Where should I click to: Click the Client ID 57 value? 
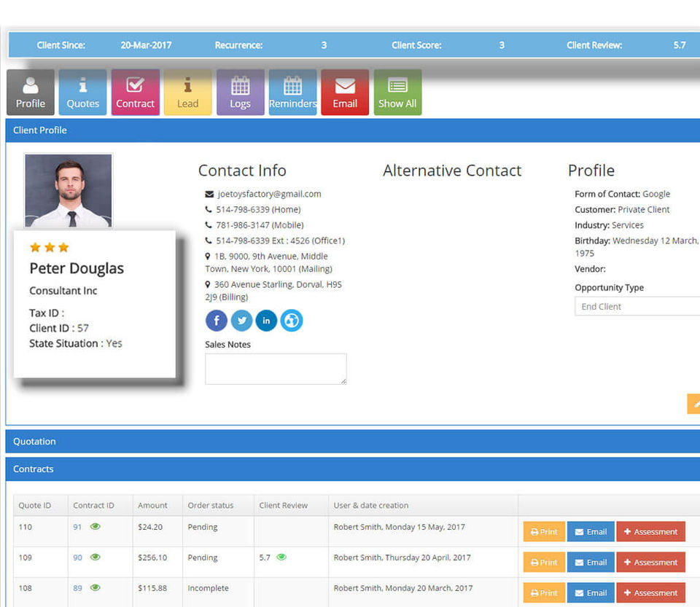(x=83, y=328)
